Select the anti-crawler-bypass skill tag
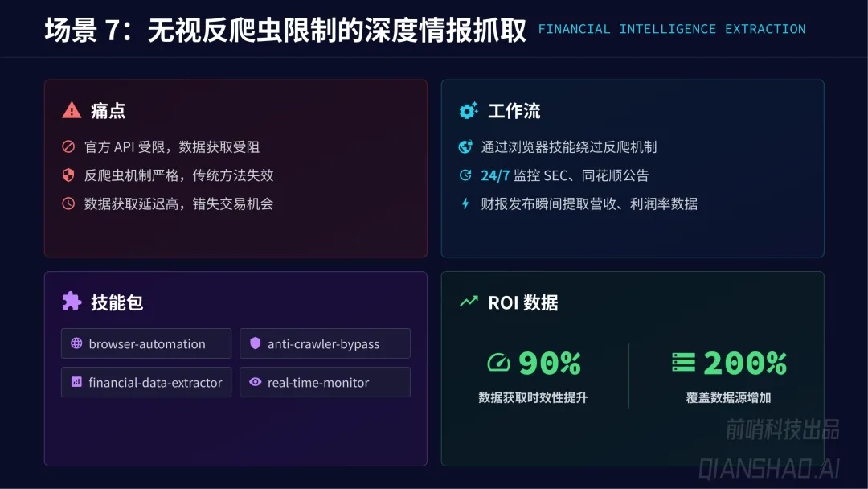Image resolution: width=868 pixels, height=489 pixels. coord(325,343)
